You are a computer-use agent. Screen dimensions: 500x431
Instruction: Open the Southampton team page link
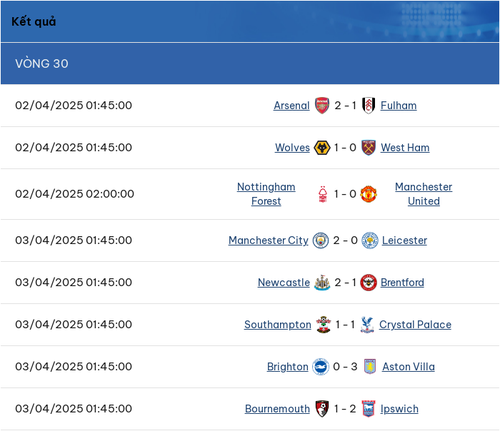coord(278,325)
